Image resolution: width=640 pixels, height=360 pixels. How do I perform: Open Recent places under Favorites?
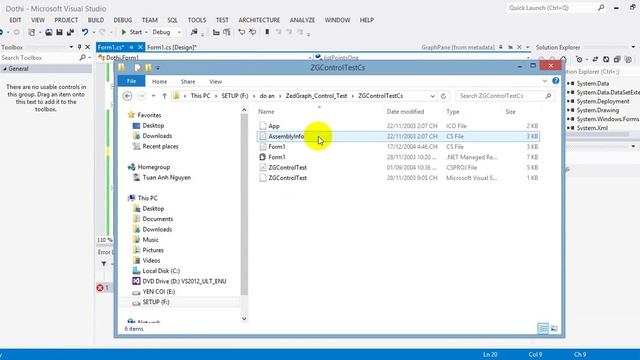click(x=160, y=147)
